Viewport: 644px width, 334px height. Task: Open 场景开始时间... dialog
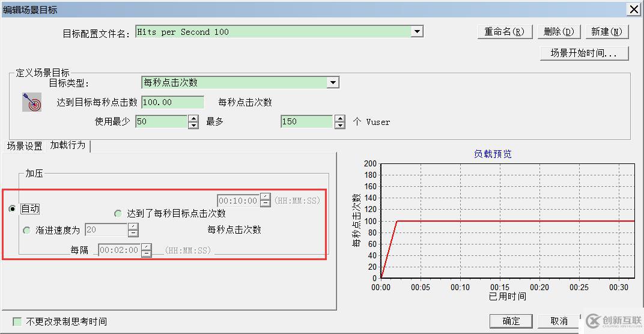(584, 53)
